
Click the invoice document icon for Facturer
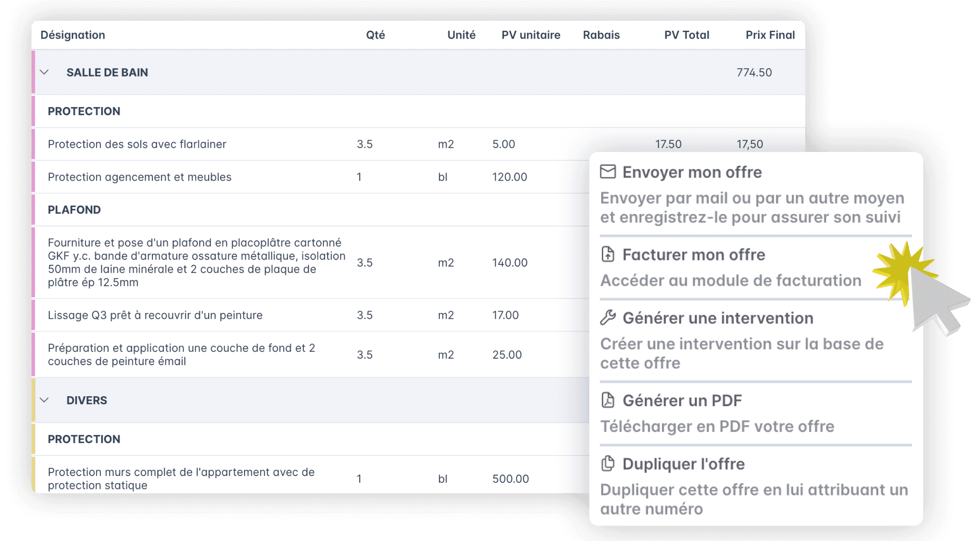click(607, 254)
